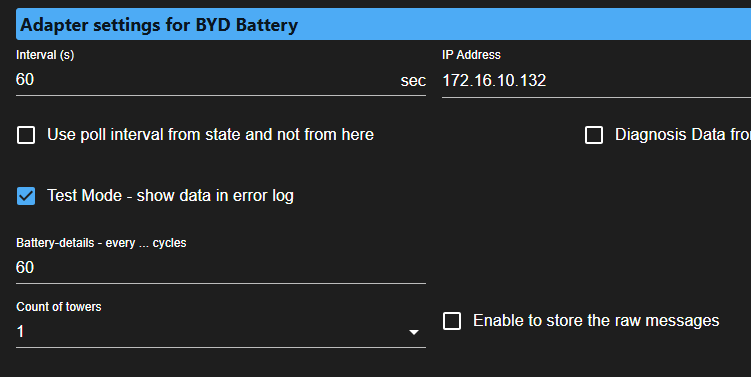Uncheck the Test Mode checkbox

pos(26,196)
